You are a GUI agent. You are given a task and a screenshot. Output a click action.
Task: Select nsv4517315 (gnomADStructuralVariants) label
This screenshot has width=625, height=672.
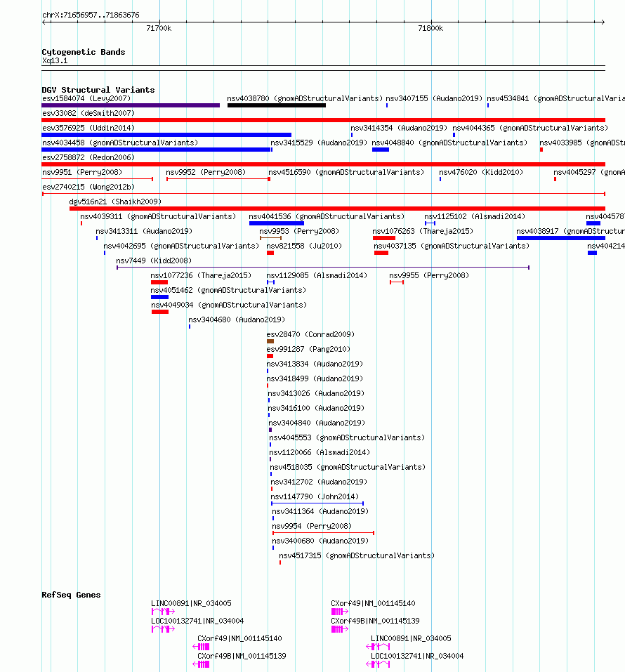tap(357, 556)
